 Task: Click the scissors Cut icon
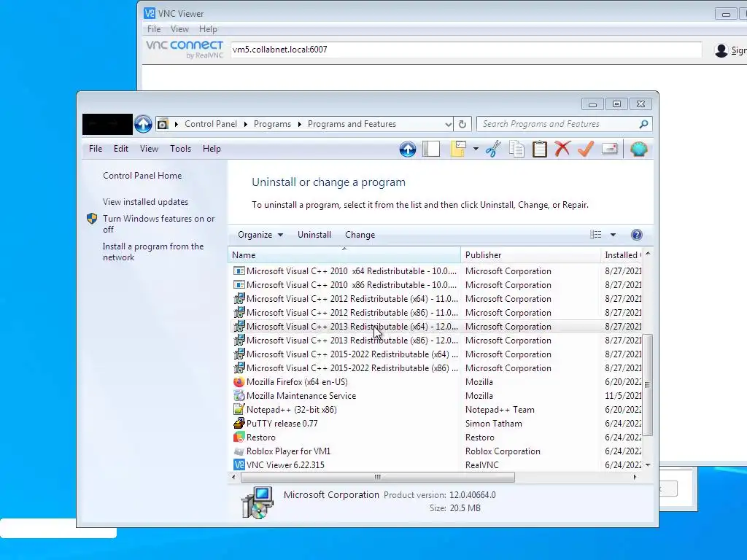coord(493,149)
